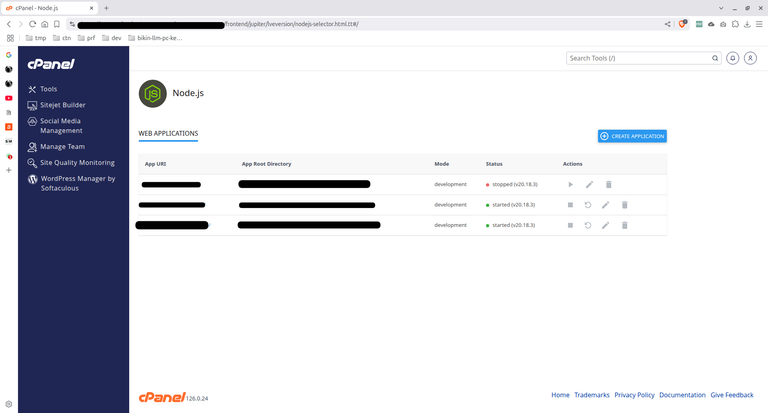The image size is (768, 413).
Task: Reload the page with the refresh icon
Action: (32, 24)
